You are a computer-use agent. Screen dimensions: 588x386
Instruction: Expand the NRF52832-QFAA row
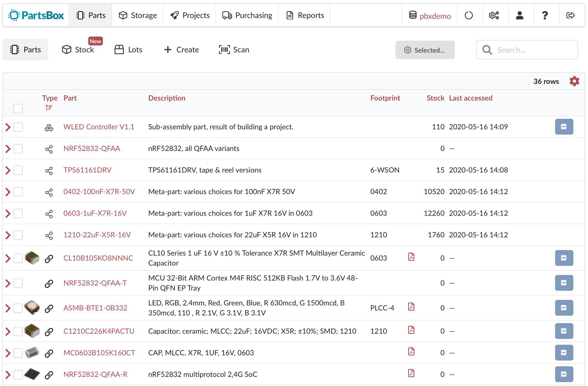coord(8,149)
